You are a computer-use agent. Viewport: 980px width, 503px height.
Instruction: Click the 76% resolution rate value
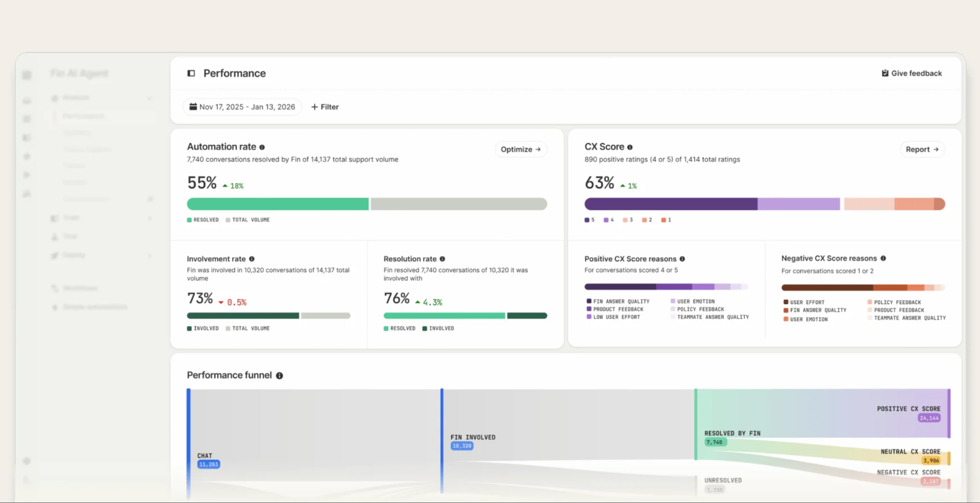click(x=397, y=299)
